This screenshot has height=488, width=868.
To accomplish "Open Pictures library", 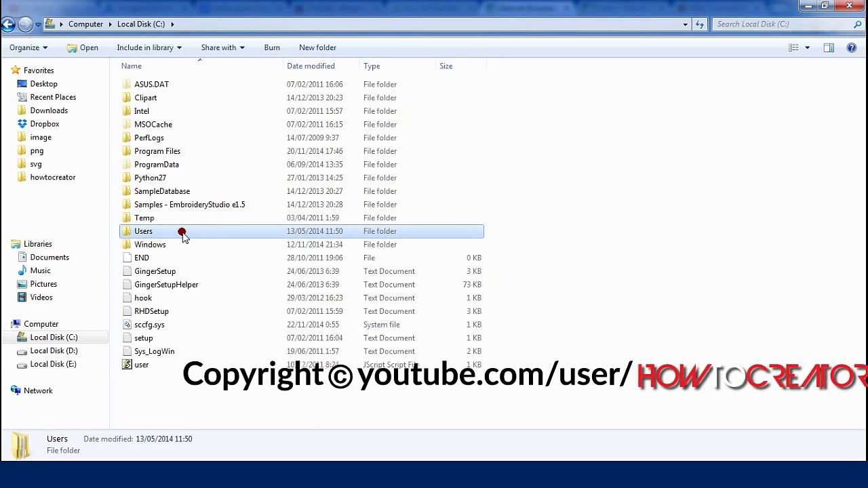I will point(43,284).
